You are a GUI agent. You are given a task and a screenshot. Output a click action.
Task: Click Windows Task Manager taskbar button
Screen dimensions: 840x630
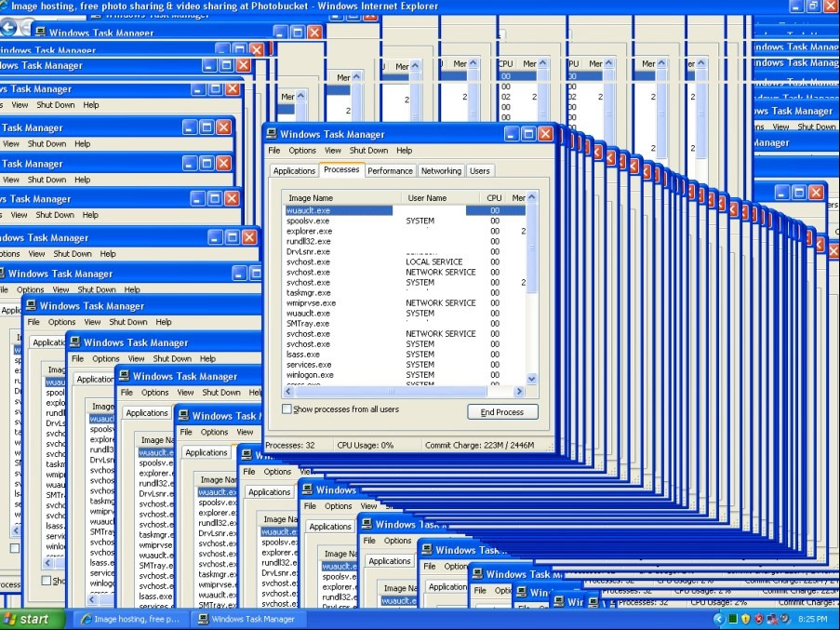pos(246,619)
